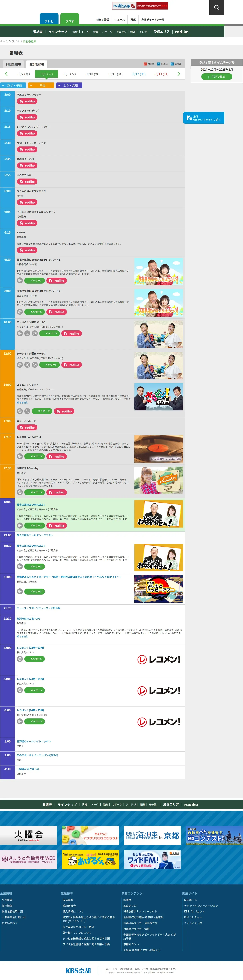Open radiko for 歌謡喫茶・昭和

pos(27,165)
